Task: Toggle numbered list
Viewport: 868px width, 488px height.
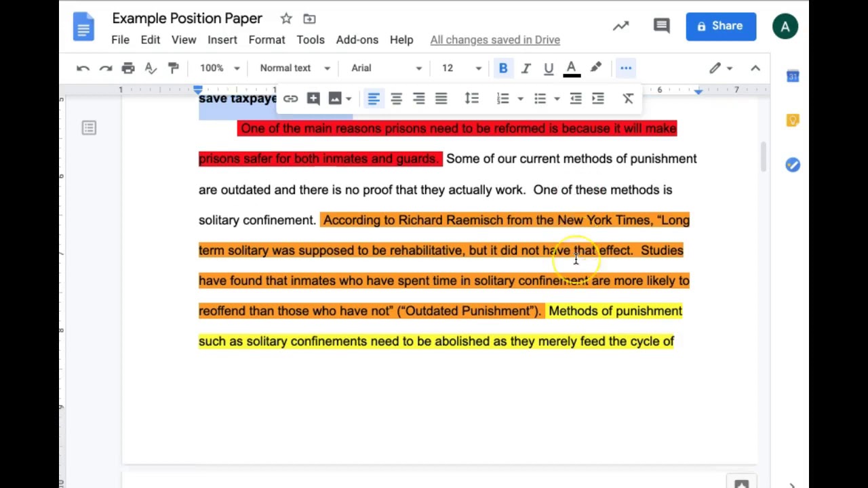Action: point(502,99)
